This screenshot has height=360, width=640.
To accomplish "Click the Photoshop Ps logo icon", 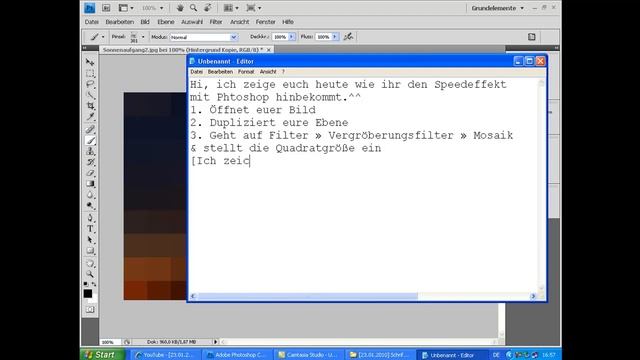I will point(89,8).
